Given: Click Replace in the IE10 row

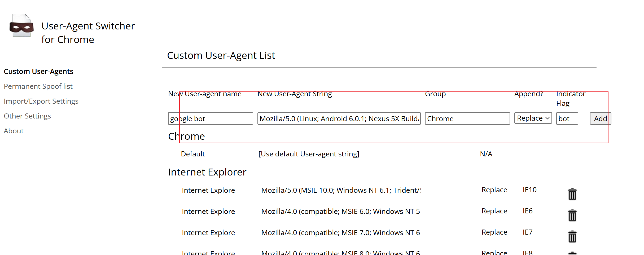Looking at the screenshot, I should [494, 190].
